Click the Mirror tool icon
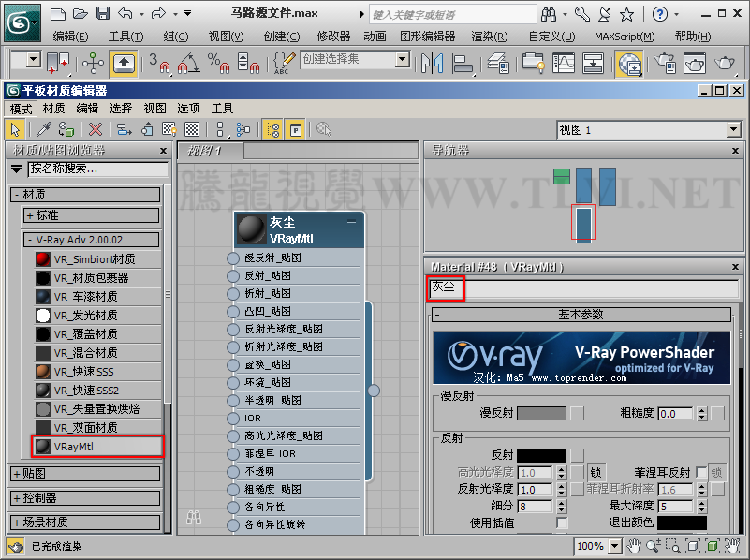750x560 pixels. click(432, 63)
